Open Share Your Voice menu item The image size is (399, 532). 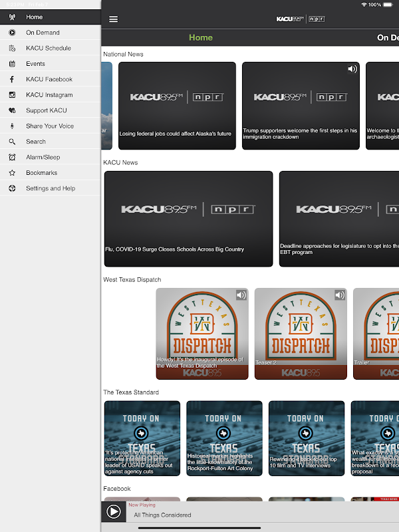tap(51, 126)
